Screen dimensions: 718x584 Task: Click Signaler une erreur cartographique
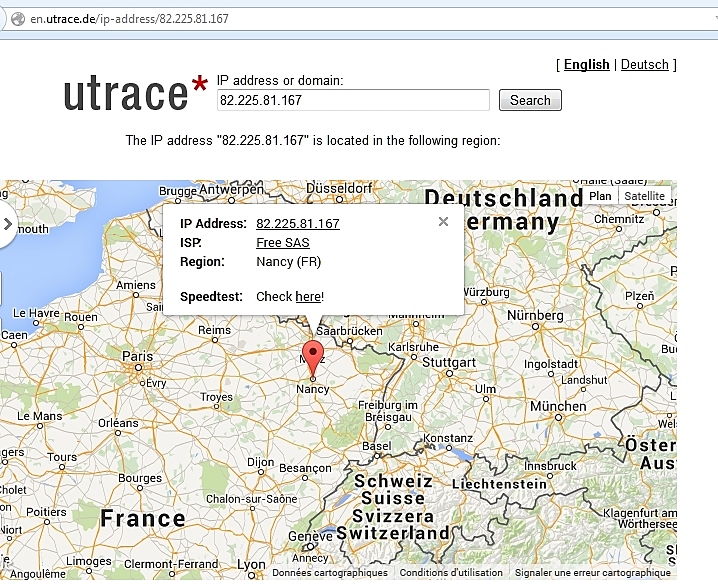click(x=593, y=573)
